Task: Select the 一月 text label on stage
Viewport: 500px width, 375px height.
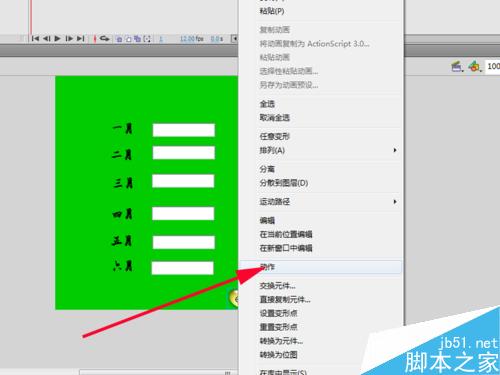Action: point(123,128)
